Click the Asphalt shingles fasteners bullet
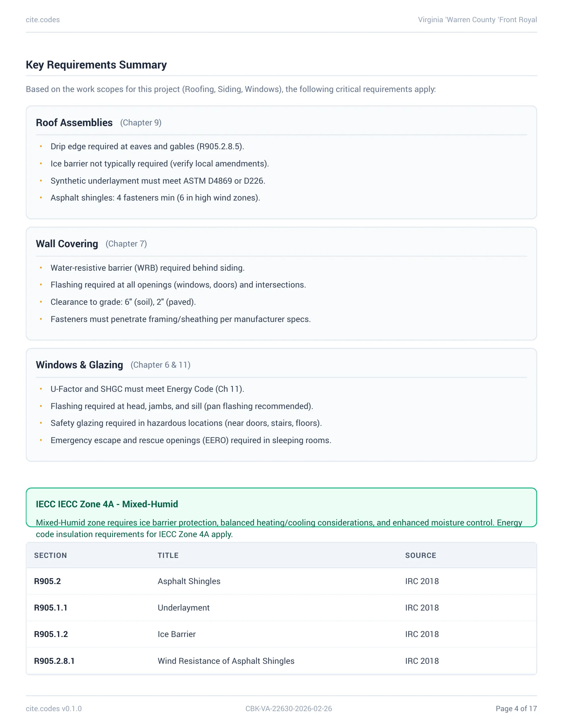The height and width of the screenshot is (728, 563). coord(155,198)
